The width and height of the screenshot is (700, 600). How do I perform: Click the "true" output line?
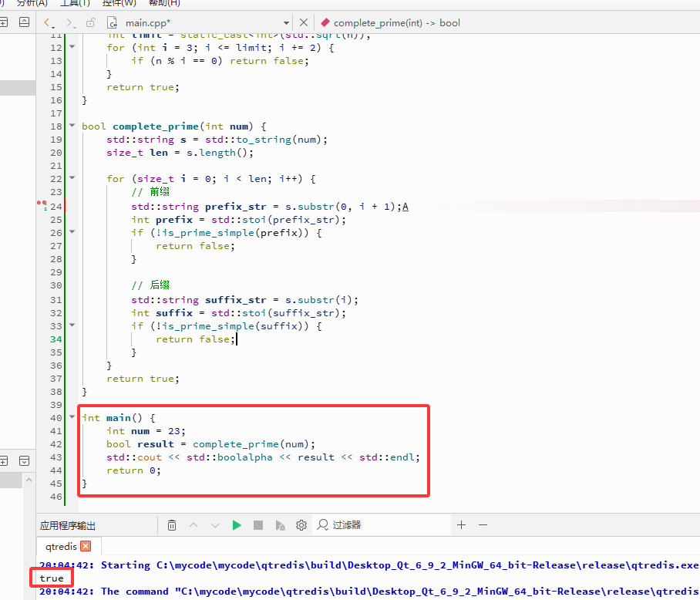(52, 578)
